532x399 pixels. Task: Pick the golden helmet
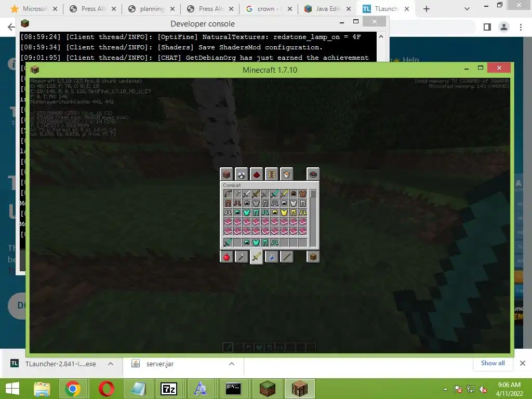coord(274,212)
